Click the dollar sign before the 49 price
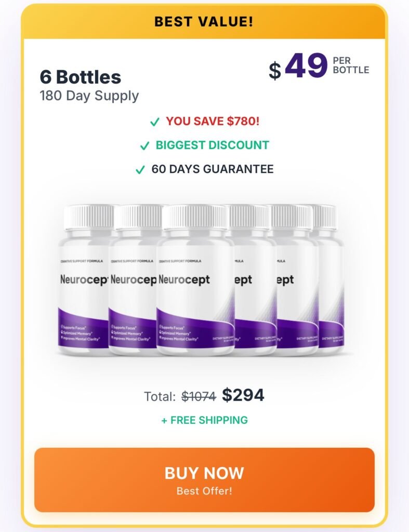 (x=274, y=71)
